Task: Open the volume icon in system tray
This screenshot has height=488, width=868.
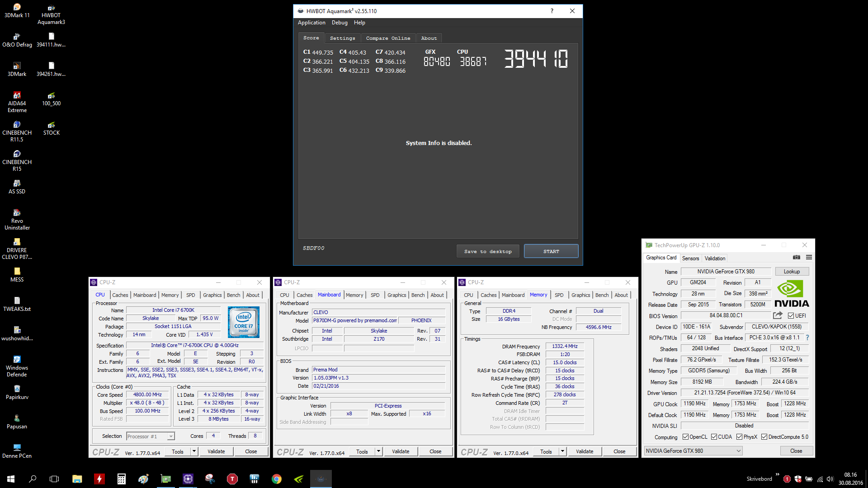Action: click(x=830, y=479)
